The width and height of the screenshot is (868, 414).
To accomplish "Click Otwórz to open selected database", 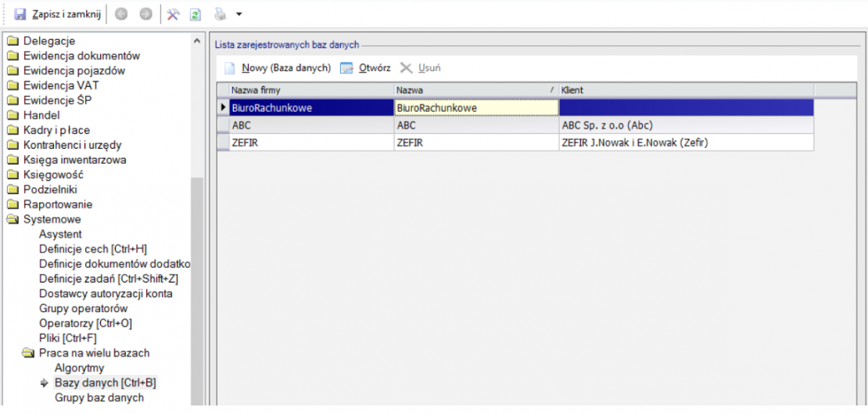I will [365, 68].
